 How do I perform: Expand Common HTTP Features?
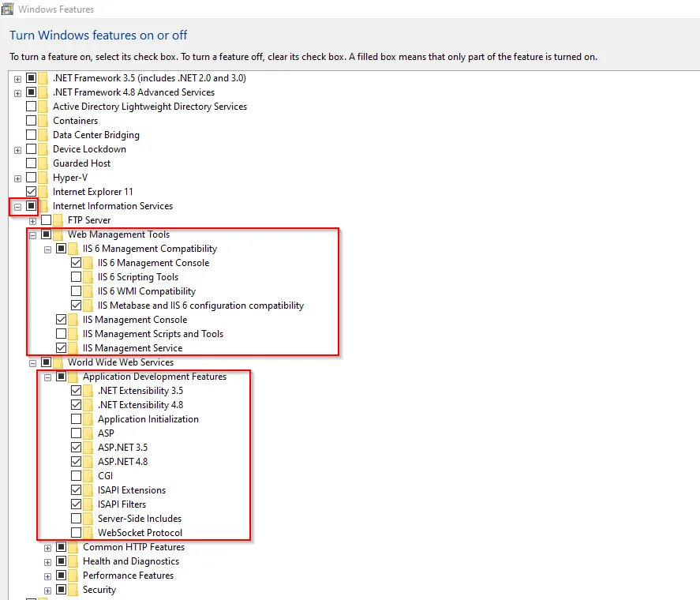[48, 548]
